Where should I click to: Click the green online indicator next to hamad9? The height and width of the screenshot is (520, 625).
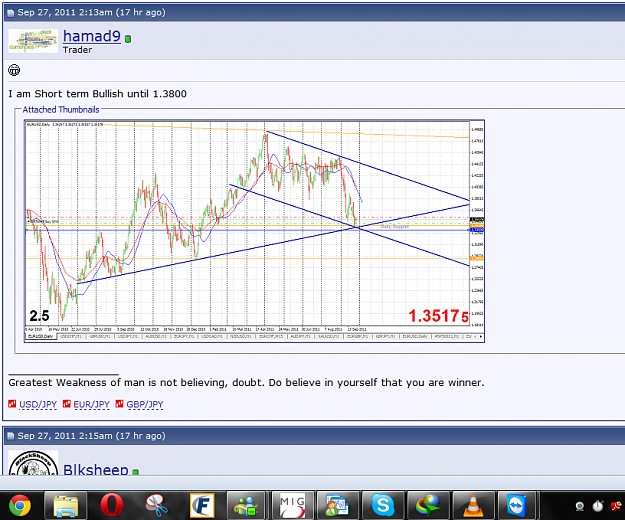click(x=128, y=39)
